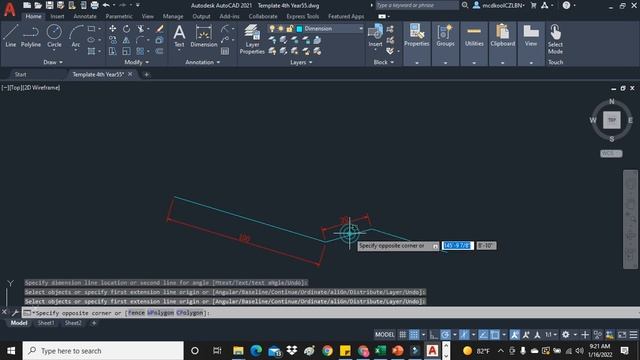Open the AutoCAD application menu
640x360 pixels.
point(9,9)
